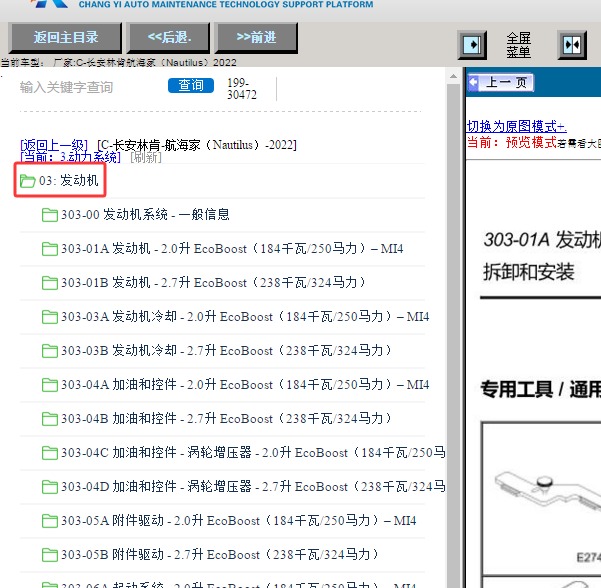Open 303-04C 加油和控件 - 涡轮增压器 2.0升 entry

pyautogui.click(x=253, y=453)
